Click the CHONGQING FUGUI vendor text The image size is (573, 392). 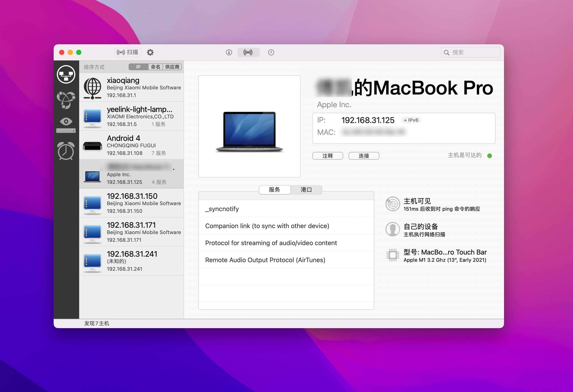(x=131, y=146)
